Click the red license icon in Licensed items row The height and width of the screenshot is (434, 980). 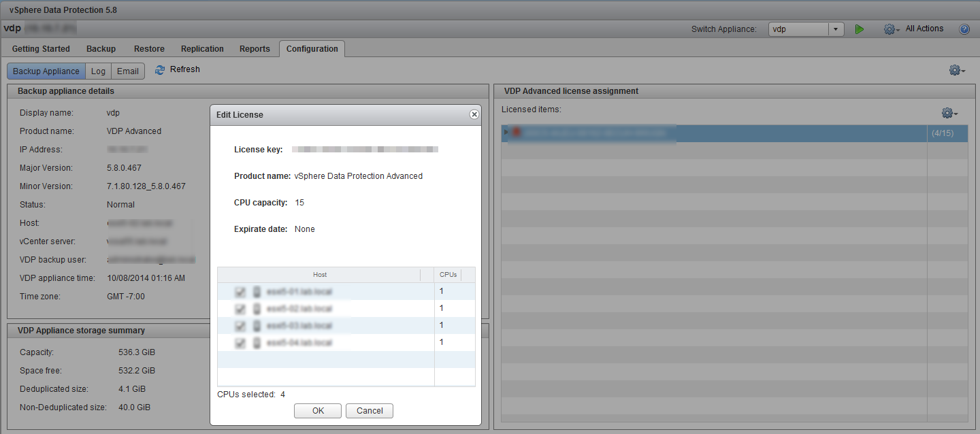(517, 133)
